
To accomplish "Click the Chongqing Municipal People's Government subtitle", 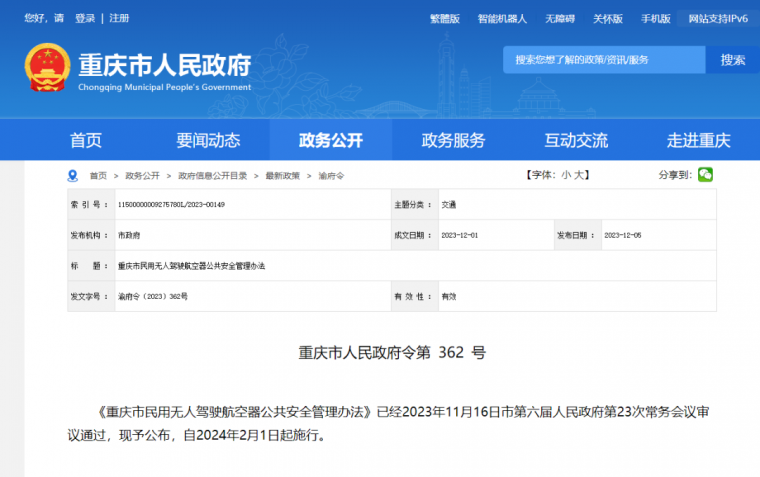I will pyautogui.click(x=165, y=87).
